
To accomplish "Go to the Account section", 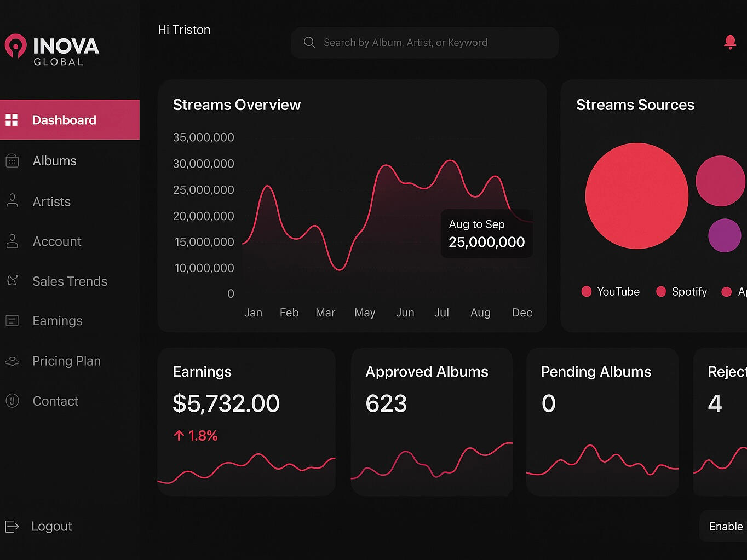I will pos(57,241).
